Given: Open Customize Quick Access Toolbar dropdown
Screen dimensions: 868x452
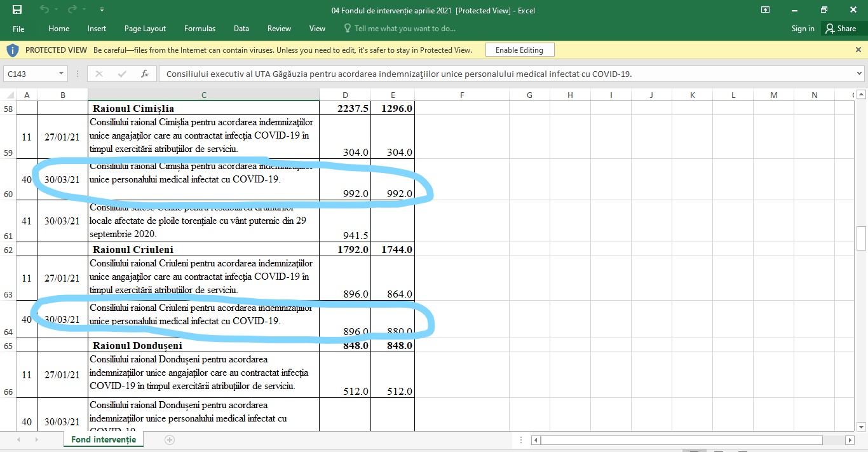Looking at the screenshot, I should click(102, 10).
